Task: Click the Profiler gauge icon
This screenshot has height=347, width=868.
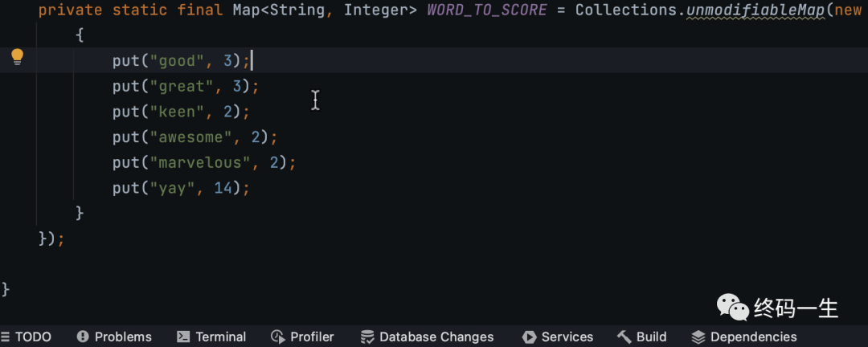Action: pos(277,337)
